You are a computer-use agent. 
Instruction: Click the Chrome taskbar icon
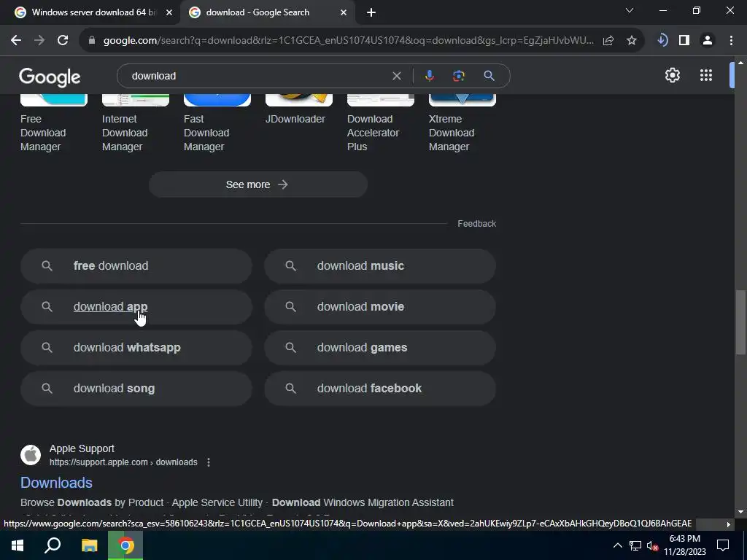pos(125,545)
